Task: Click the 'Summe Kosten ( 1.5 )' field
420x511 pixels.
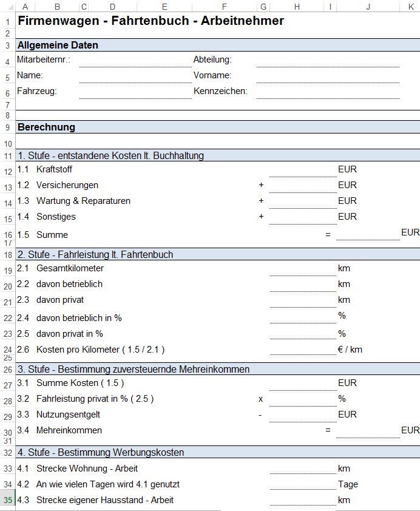Action: (303, 384)
